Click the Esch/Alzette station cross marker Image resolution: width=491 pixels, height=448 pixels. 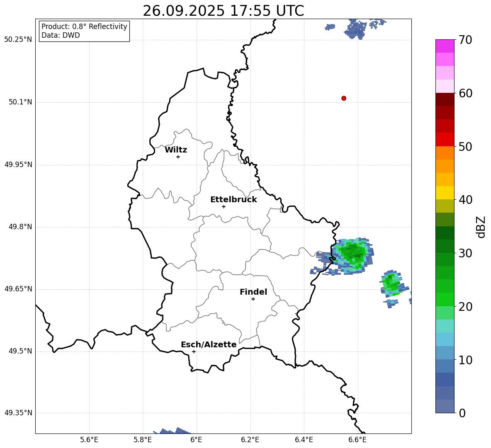[x=194, y=351]
